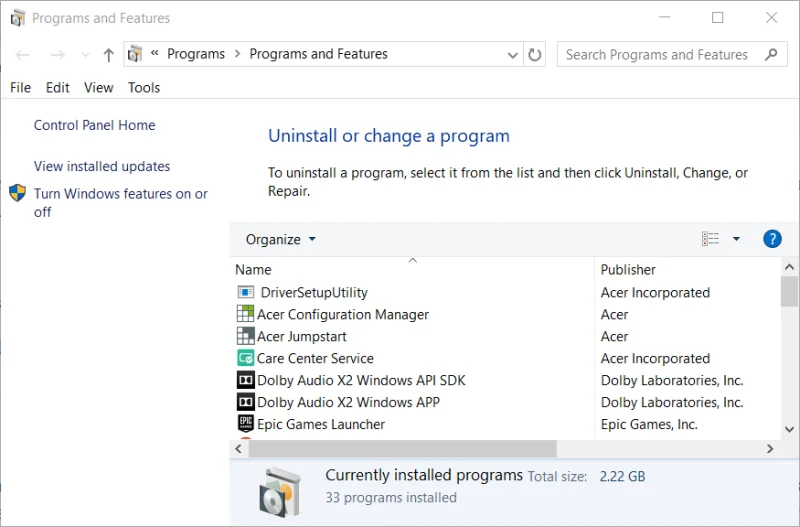Click Programs and Features breadcrumb segment
This screenshot has height=527, width=800.
(318, 54)
